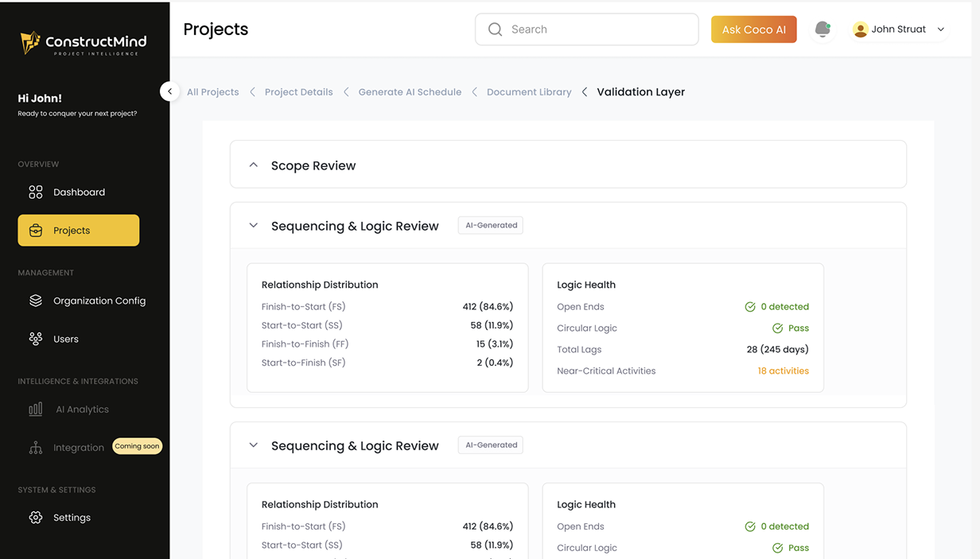Go to Project Details breadcrumb
Image resolution: width=980 pixels, height=559 pixels.
[298, 92]
